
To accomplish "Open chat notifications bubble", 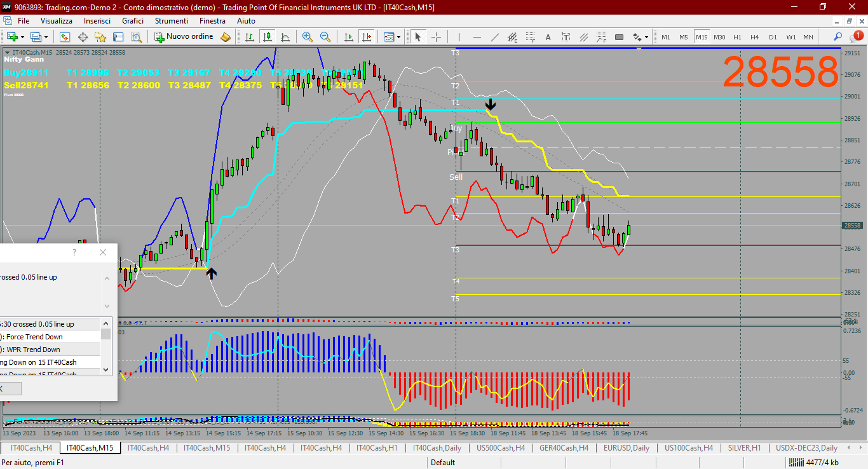I will coord(855,37).
